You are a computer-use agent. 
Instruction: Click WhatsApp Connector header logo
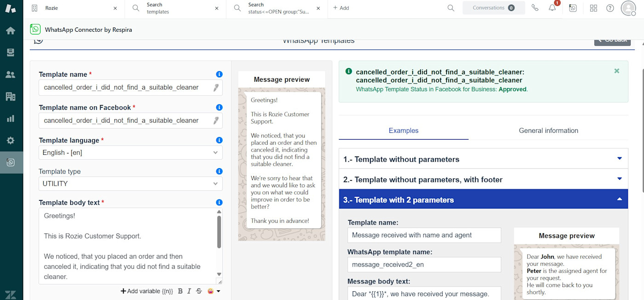pyautogui.click(x=35, y=29)
